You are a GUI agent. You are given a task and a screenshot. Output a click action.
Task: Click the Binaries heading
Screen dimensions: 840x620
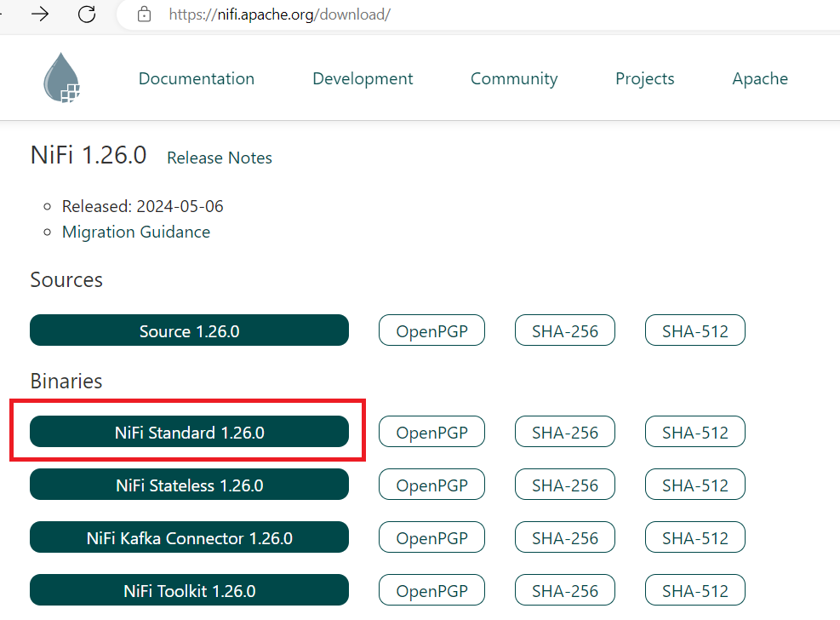coord(66,381)
